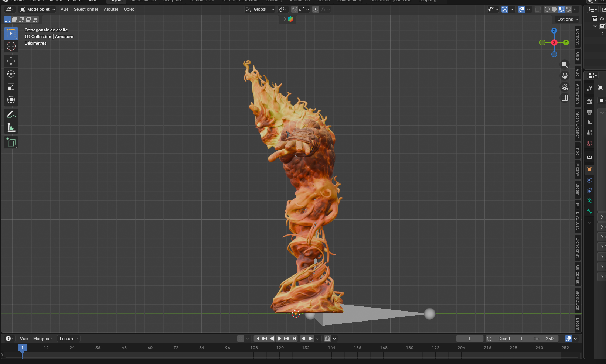Image resolution: width=606 pixels, height=364 pixels.
Task: Open the World properties tab icon
Action: 589,143
